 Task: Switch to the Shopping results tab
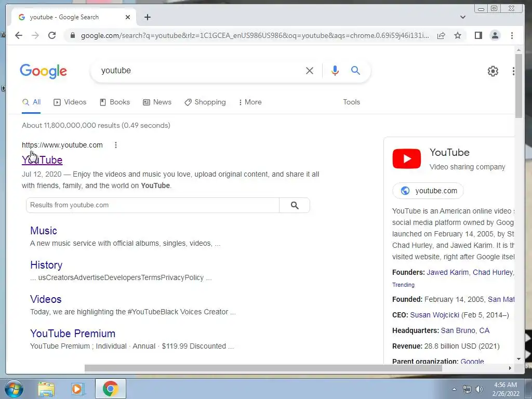pyautogui.click(x=205, y=102)
